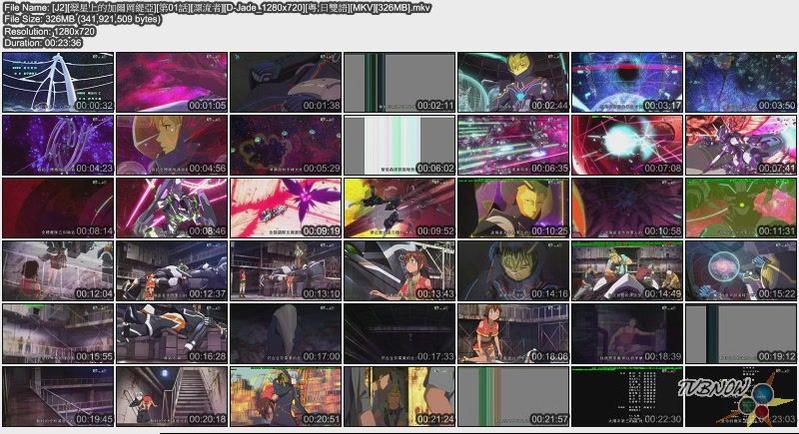The width and height of the screenshot is (799, 434).
Task: Select the thumbnail at 00:13:43
Action: coord(399,271)
